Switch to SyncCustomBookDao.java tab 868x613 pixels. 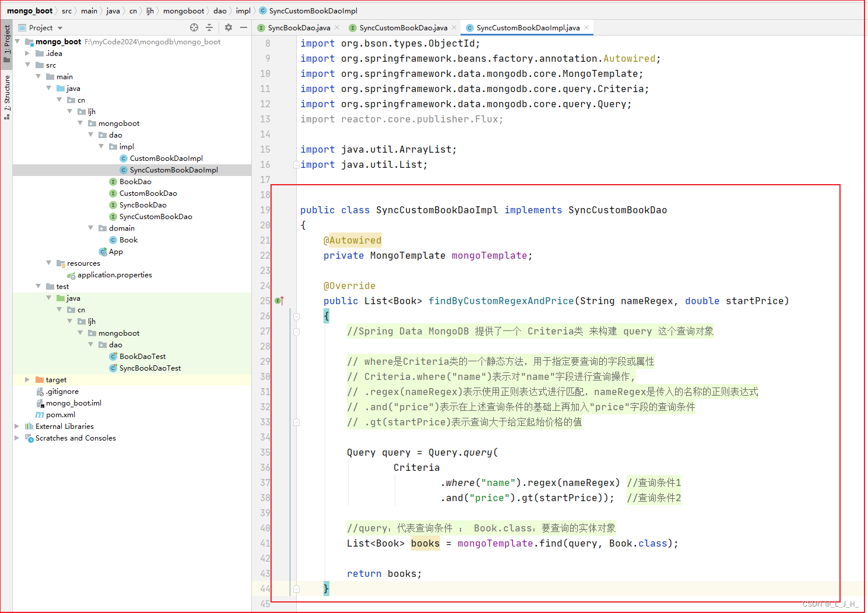[x=403, y=27]
